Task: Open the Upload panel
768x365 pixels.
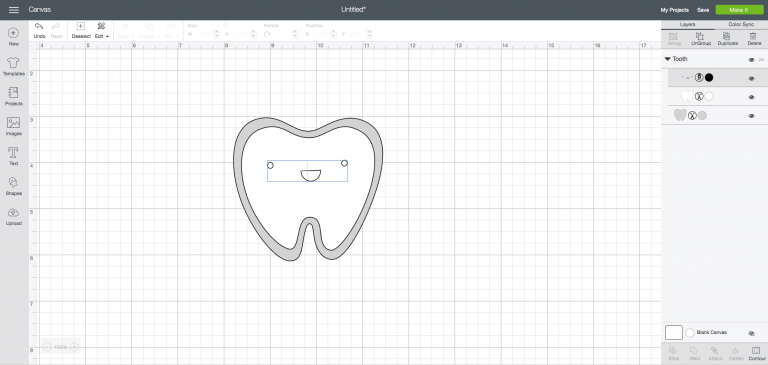Action: 14,216
